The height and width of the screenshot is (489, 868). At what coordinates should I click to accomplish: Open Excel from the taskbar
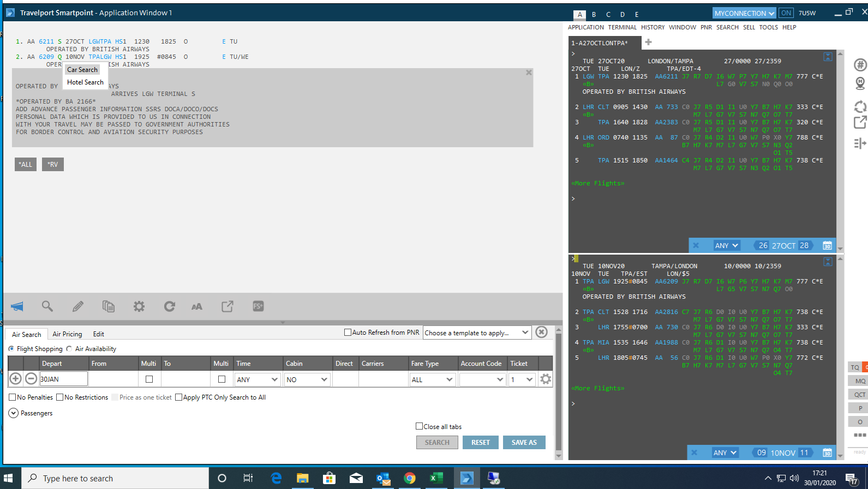coord(436,478)
